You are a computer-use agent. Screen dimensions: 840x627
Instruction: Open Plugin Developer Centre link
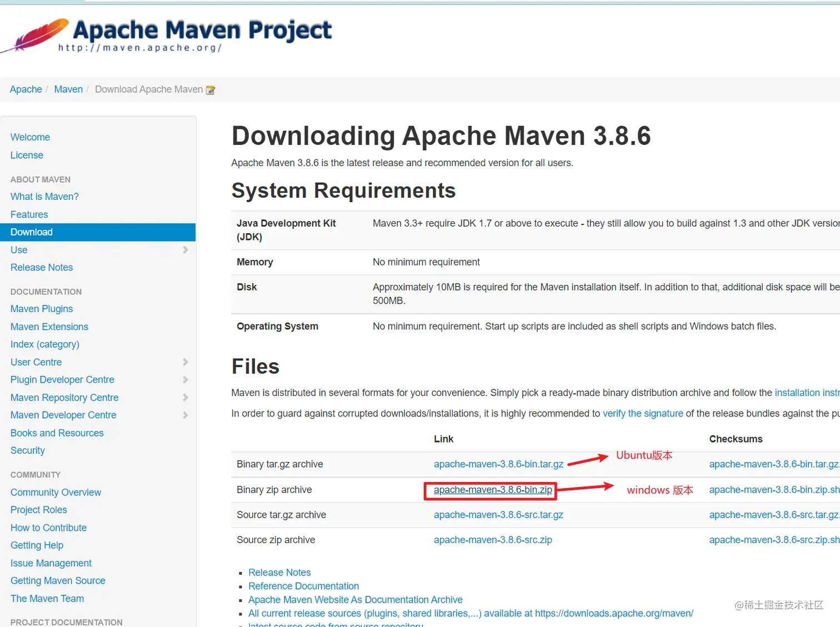click(x=62, y=380)
